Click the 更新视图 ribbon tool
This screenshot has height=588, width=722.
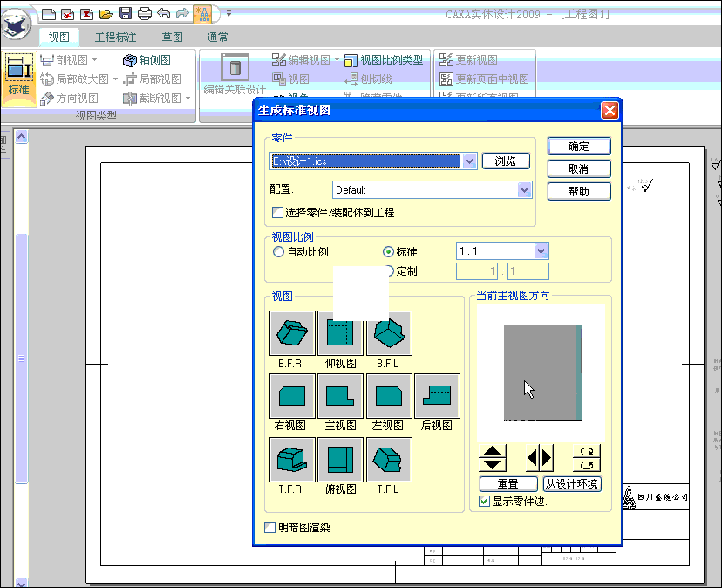coord(468,60)
